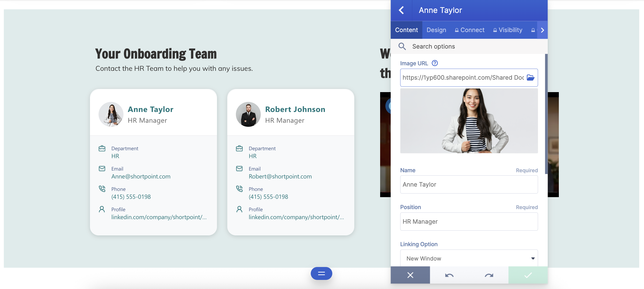Click Anne Taylor's image preview thumbnail
The image size is (644, 289).
(469, 121)
